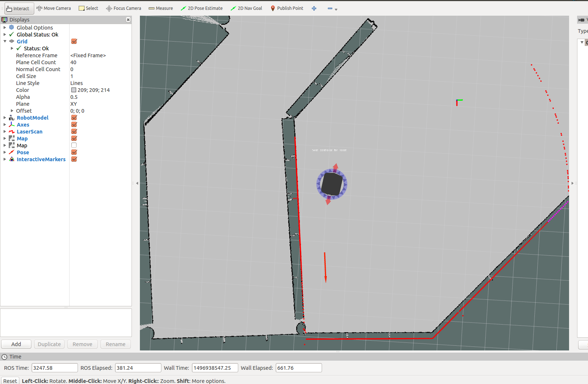Disable the Grid display checkbox
The width and height of the screenshot is (588, 384).
(x=74, y=42)
